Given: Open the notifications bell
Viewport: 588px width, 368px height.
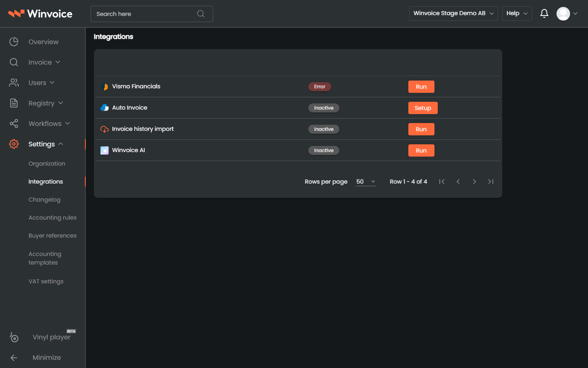Looking at the screenshot, I should tap(544, 13).
